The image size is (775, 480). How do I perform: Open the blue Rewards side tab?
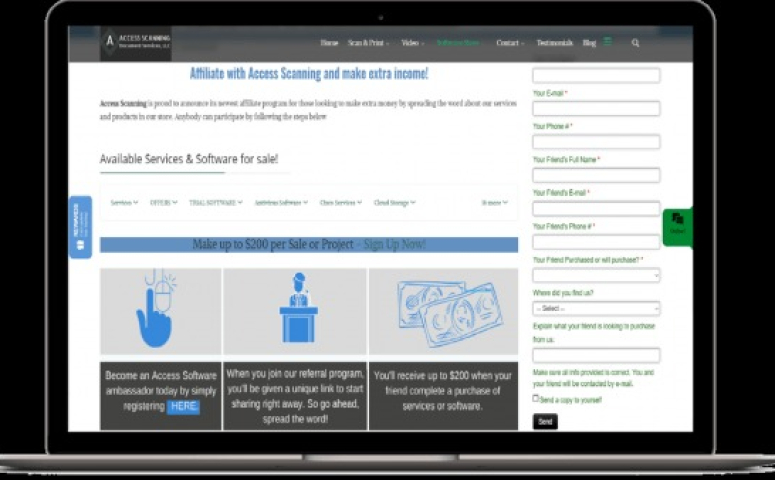80,227
